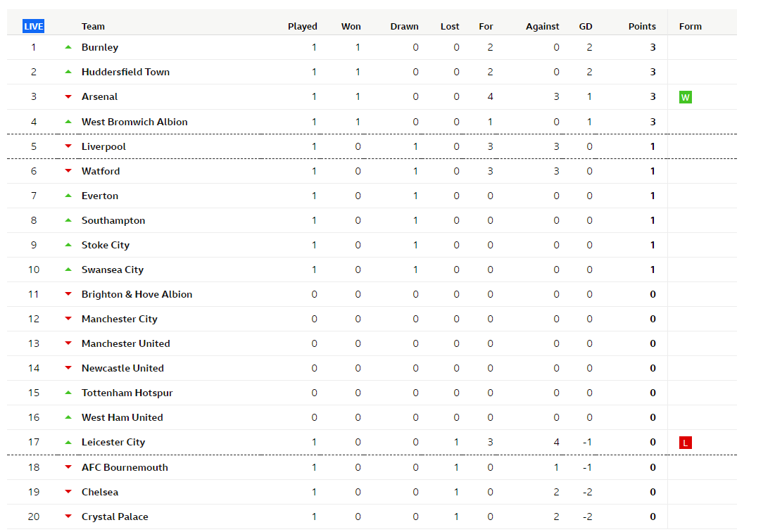
Task: Open the Huddersfield Town team link
Action: [125, 72]
